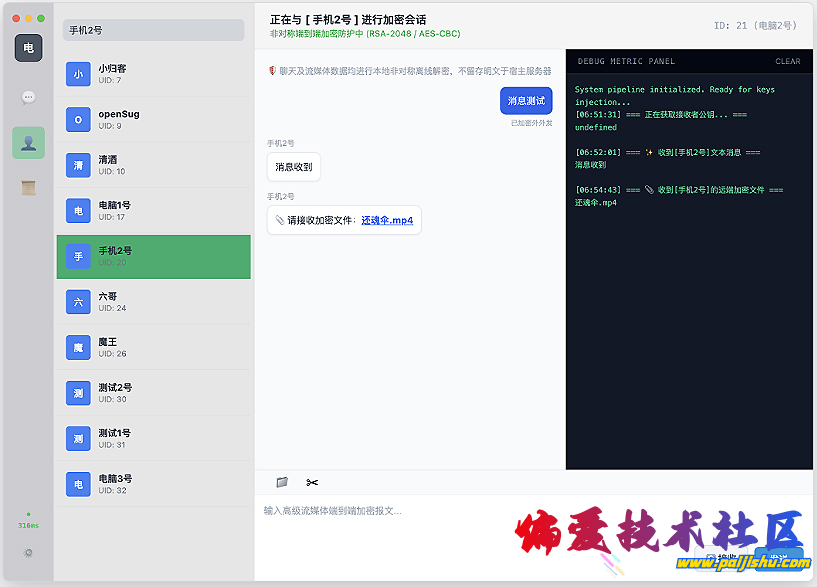Click the DEBUG METRIC PANEL title
Viewport: 817px width, 587px height.
pos(626,61)
